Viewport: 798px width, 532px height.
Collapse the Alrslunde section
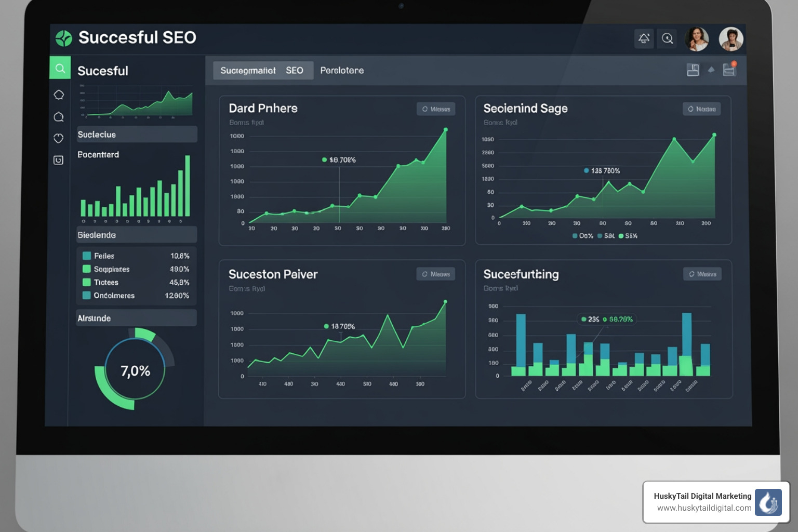point(136,317)
